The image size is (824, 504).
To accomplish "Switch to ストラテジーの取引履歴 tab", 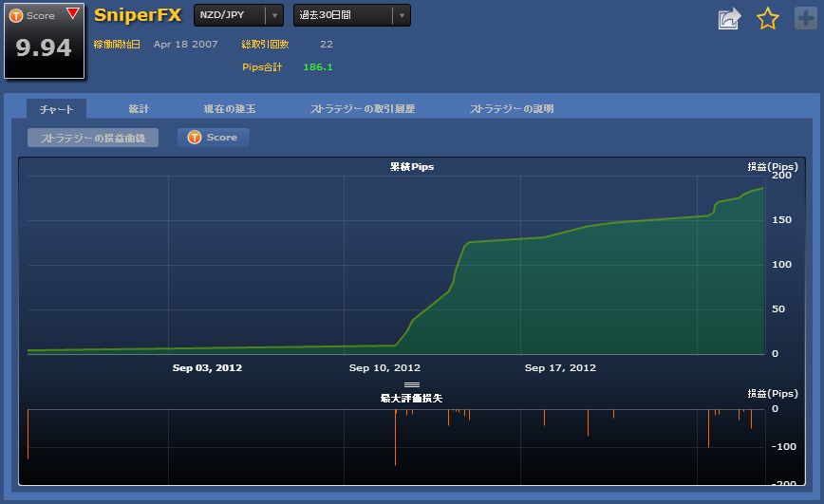I will (x=363, y=109).
